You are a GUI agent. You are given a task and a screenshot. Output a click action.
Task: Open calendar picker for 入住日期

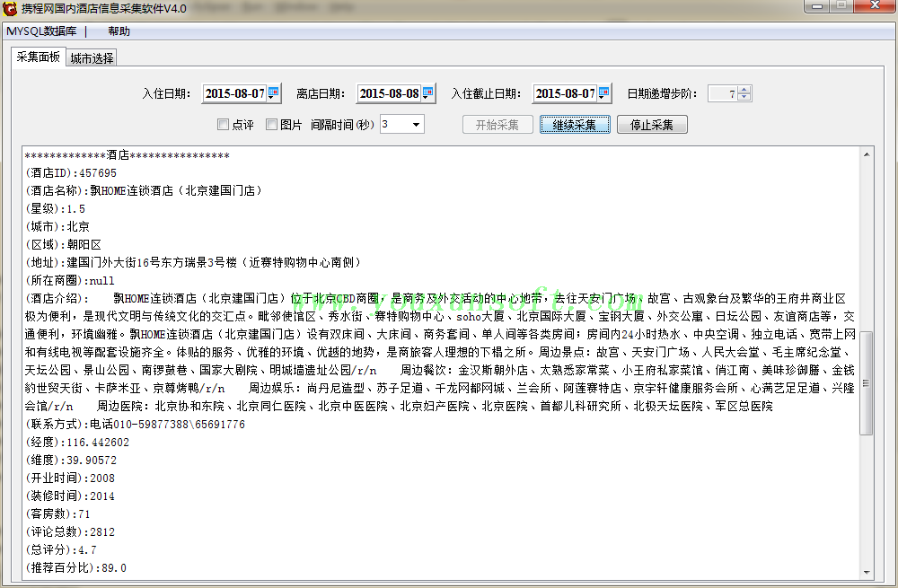point(274,92)
